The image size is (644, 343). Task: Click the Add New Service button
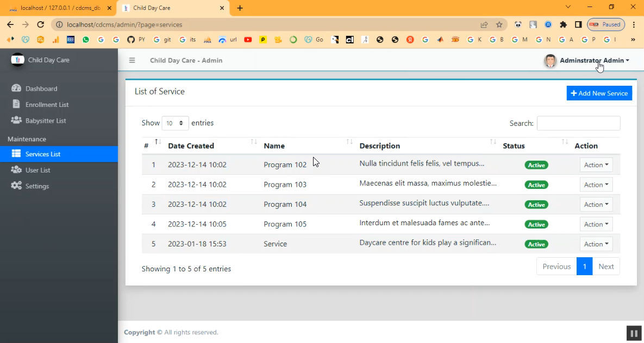[x=599, y=93]
